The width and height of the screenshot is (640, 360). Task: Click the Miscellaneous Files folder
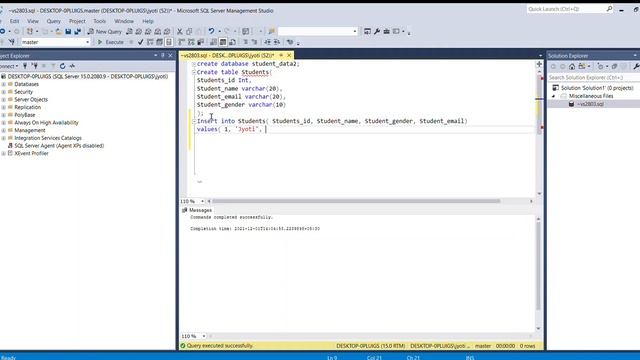(591, 96)
